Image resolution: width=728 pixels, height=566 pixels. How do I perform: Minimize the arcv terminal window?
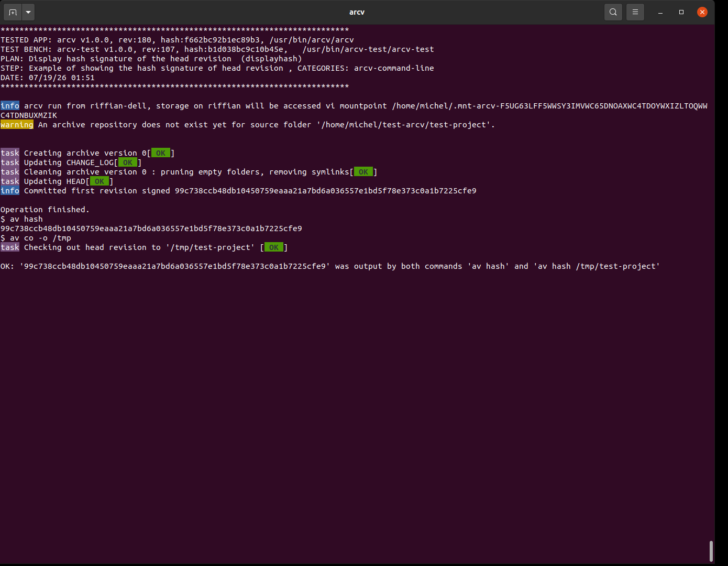point(660,12)
